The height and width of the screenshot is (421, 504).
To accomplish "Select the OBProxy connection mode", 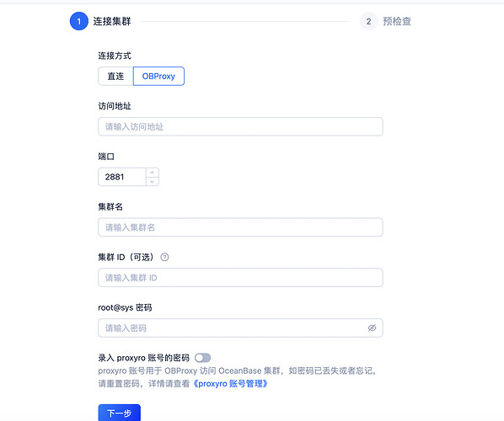I will tap(158, 76).
